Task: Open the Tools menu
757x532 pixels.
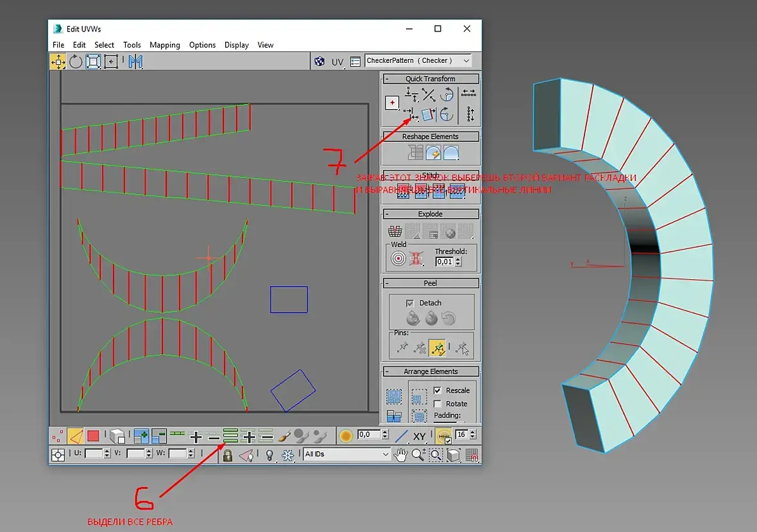Action: 132,45
